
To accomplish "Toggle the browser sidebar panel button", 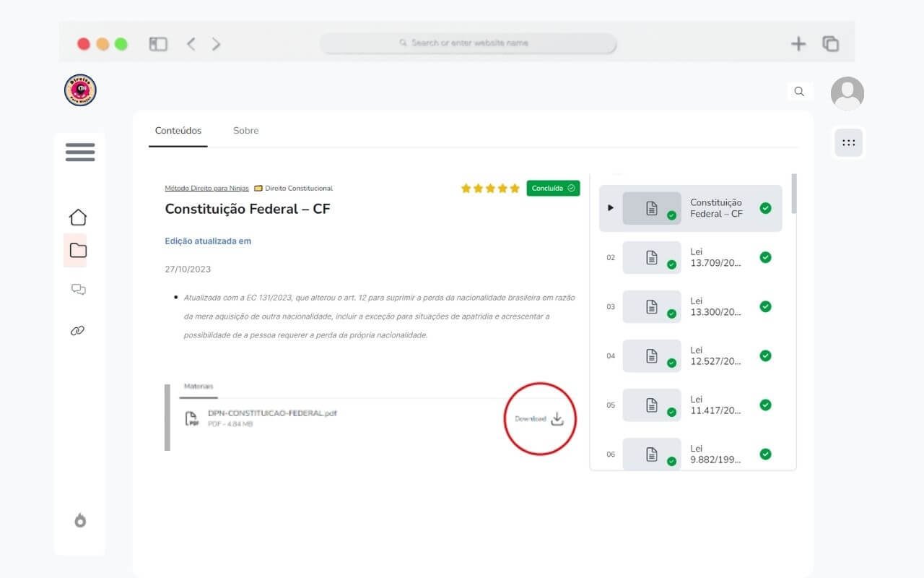I will click(158, 44).
